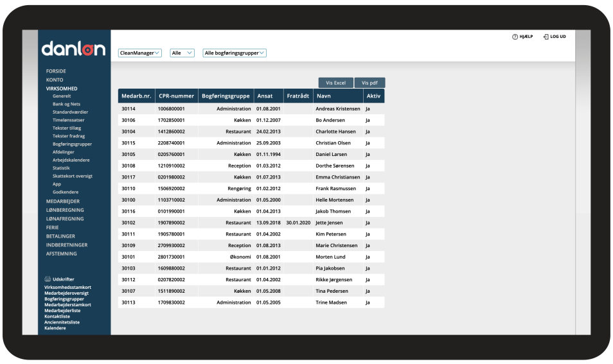Sort by the Medarb.nr. column header
The image size is (613, 364).
pyautogui.click(x=135, y=96)
